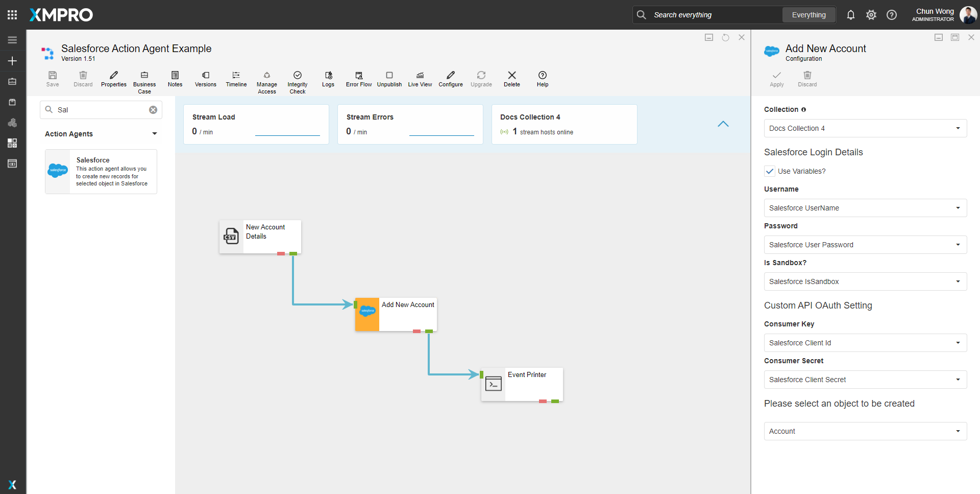Collapse the Action Agents section
The image size is (980, 494).
154,134
